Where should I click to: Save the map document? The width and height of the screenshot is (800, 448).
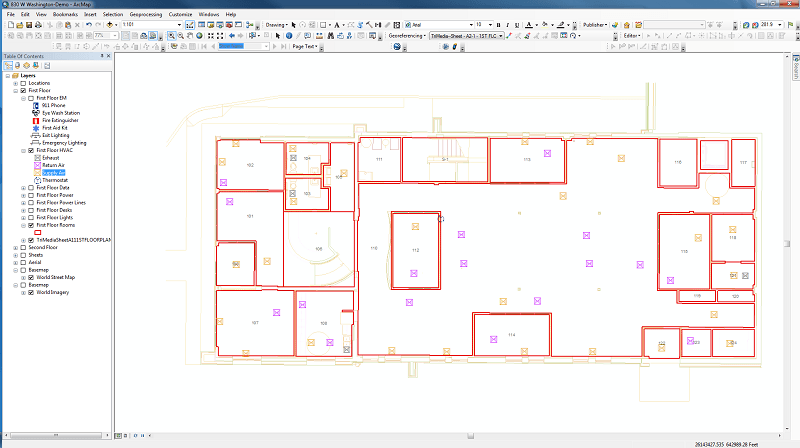click(29, 24)
